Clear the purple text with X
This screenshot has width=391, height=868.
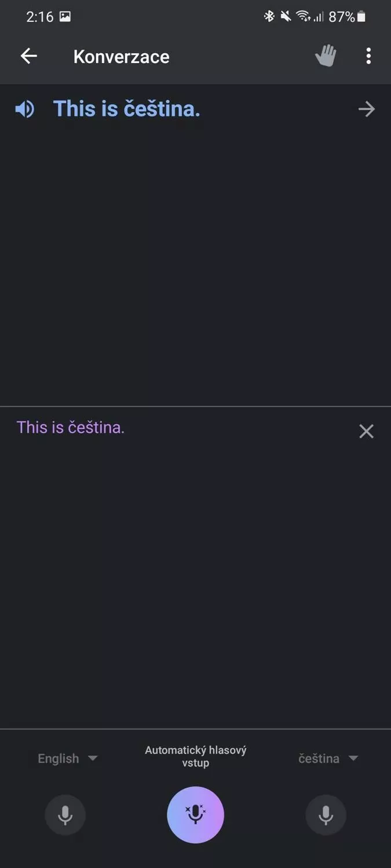tap(366, 431)
